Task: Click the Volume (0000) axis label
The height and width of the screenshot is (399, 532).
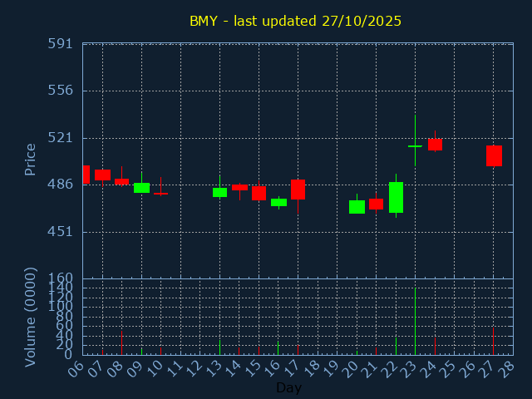Action: click(31, 316)
